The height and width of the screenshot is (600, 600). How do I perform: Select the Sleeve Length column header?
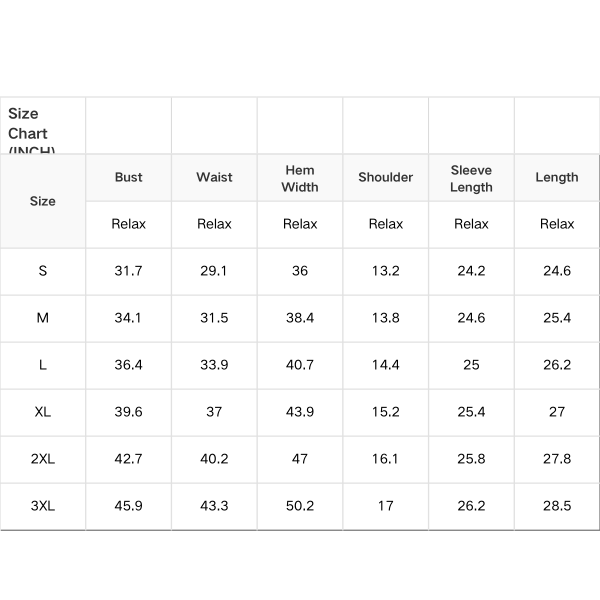pyautogui.click(x=471, y=178)
